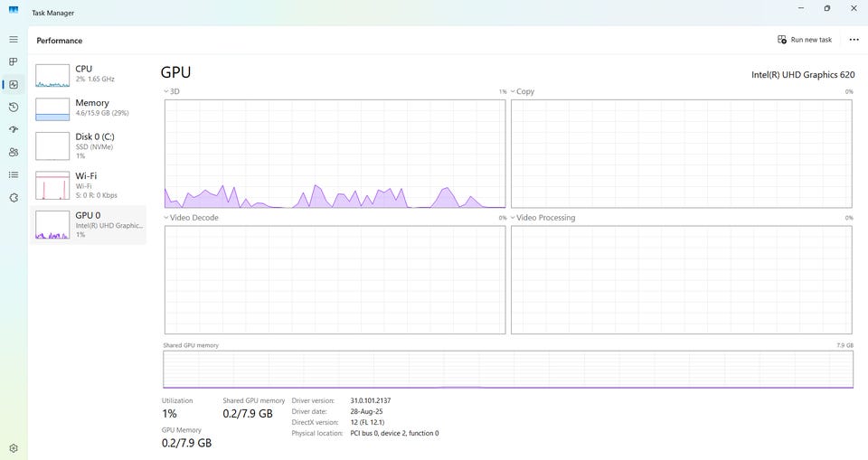Open the App history page icon
The width and height of the screenshot is (868, 460).
pos(14,108)
